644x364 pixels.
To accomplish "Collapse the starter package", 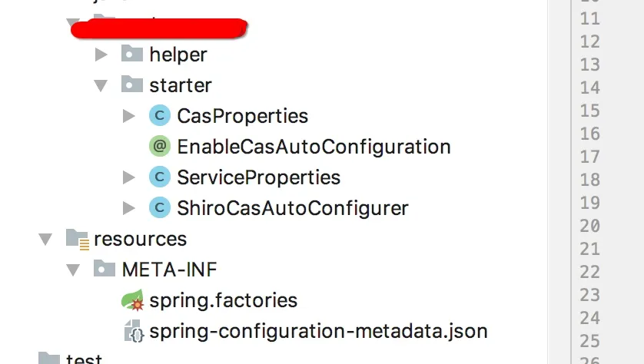I will pyautogui.click(x=101, y=85).
